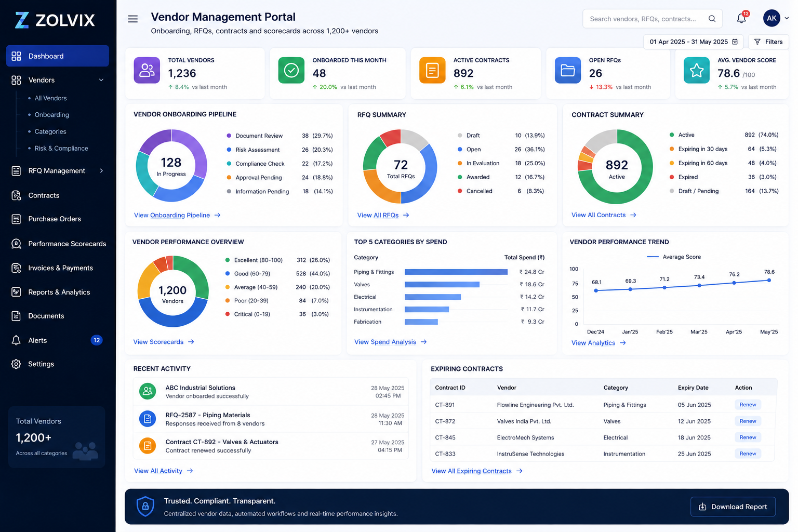
Task: Click the search magnifier icon
Action: [712, 19]
